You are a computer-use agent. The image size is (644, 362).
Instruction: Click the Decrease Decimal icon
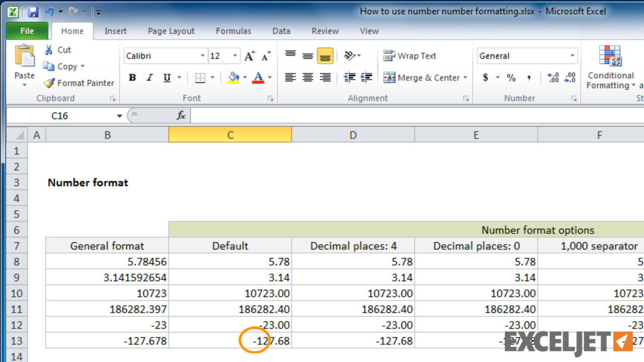[569, 78]
